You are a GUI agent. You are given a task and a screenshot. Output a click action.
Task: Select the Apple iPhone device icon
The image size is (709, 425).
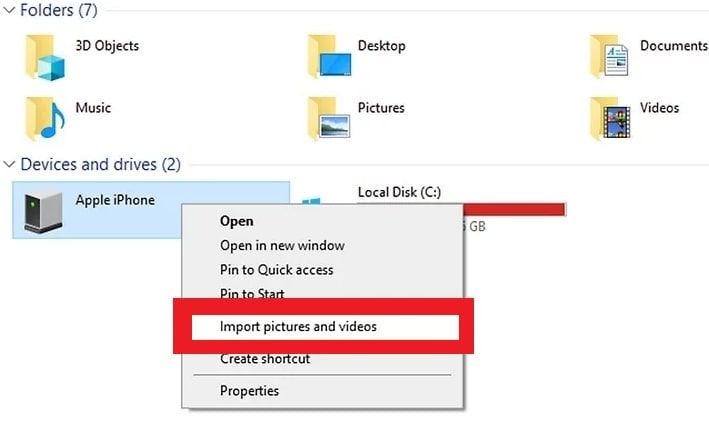coord(43,211)
